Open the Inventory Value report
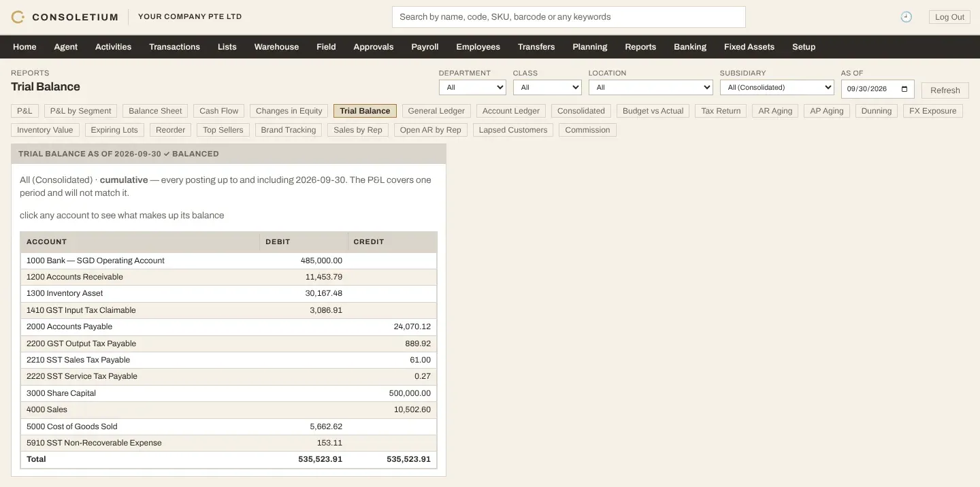 click(x=45, y=130)
